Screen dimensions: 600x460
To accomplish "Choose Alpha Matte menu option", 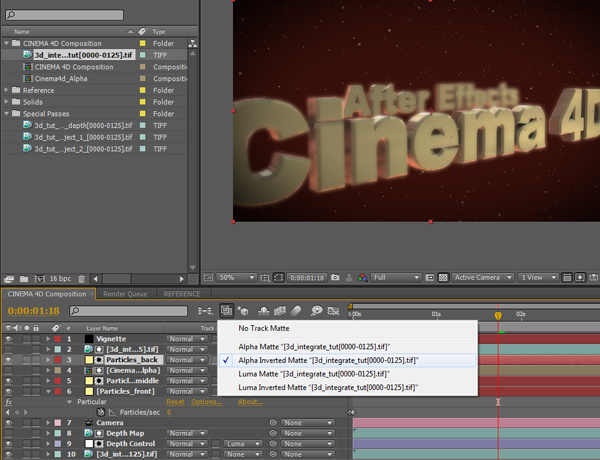I will coord(314,347).
